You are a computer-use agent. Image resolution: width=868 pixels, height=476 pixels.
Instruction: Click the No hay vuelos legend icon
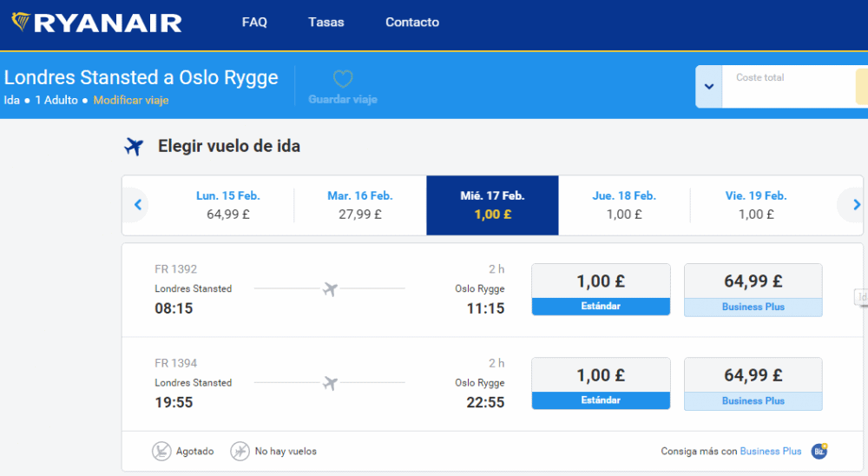tap(240, 451)
